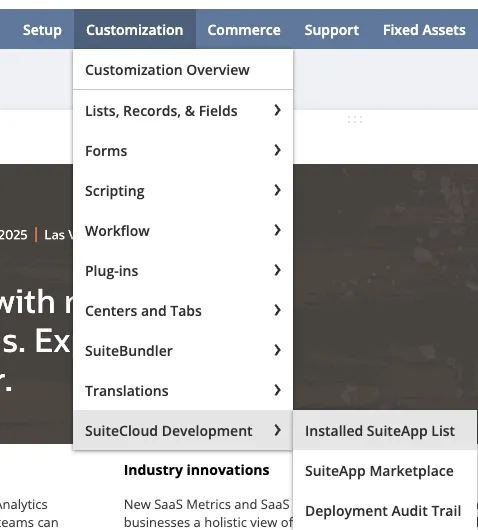Open the Customization menu
Viewport: 478px width, 530px height.
(135, 30)
